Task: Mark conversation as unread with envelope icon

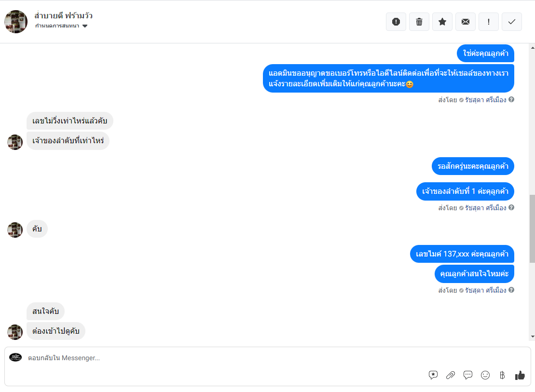Action: pyautogui.click(x=466, y=22)
